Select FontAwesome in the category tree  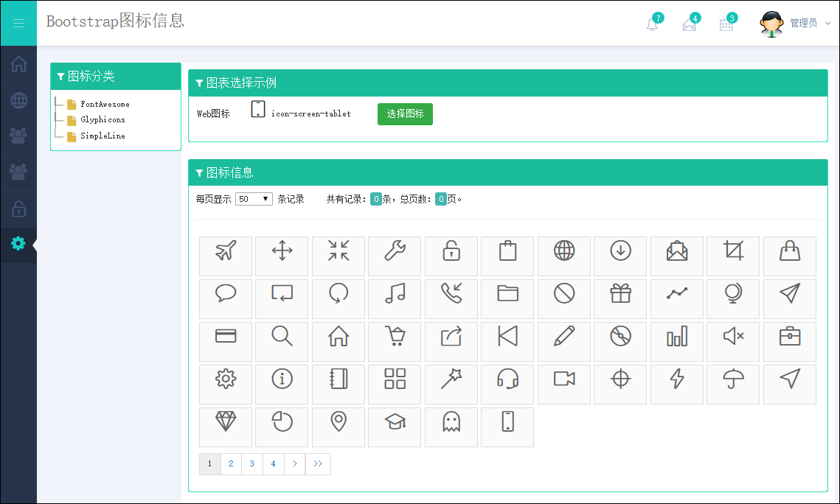tap(105, 105)
